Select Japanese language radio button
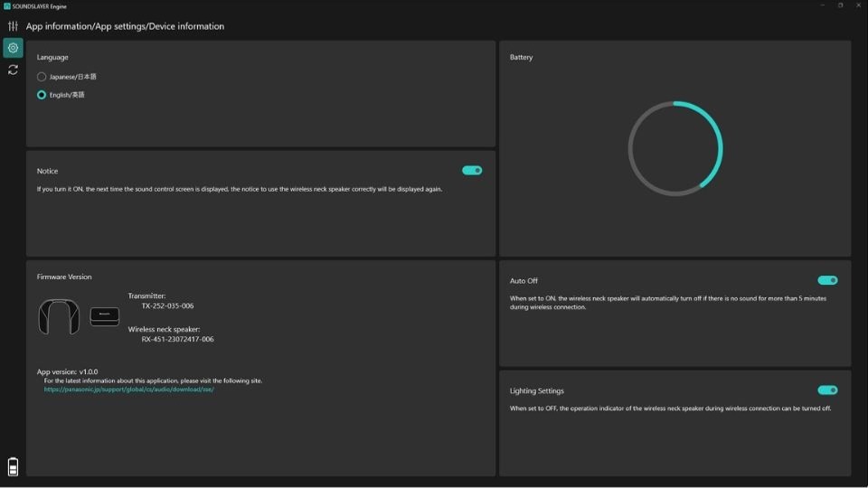 (x=42, y=77)
